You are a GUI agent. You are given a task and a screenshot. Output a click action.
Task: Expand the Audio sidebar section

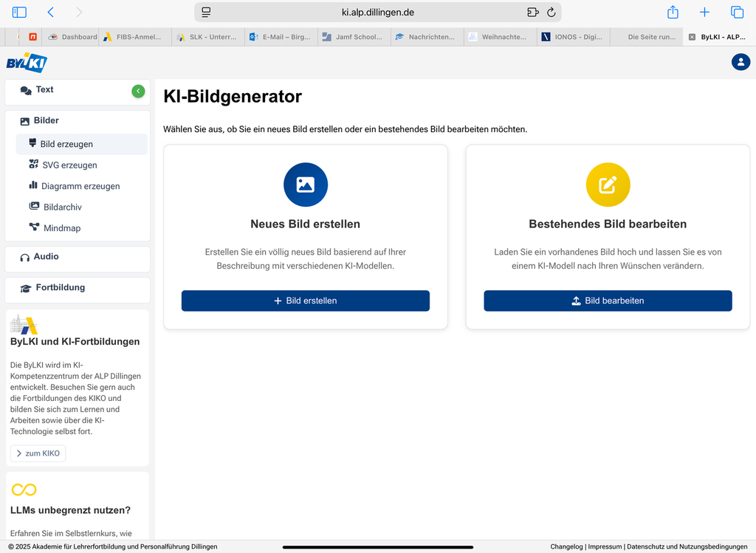[x=46, y=257]
